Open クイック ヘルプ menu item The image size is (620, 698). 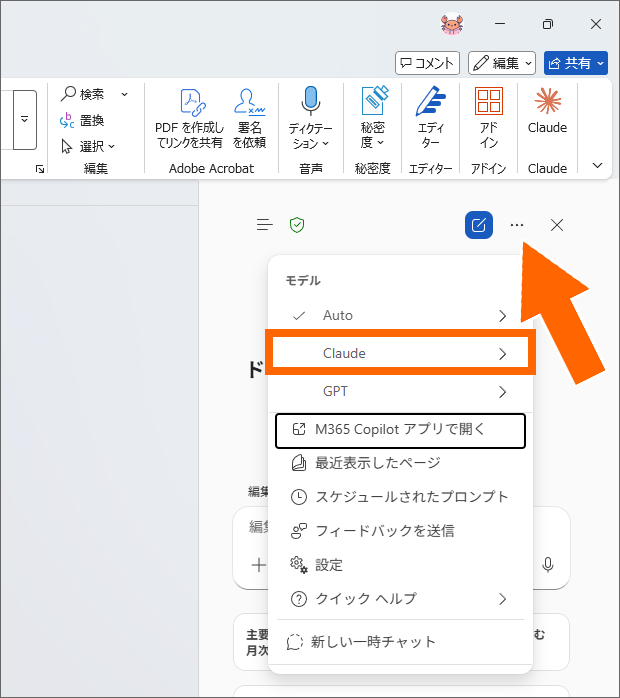pyautogui.click(x=399, y=599)
